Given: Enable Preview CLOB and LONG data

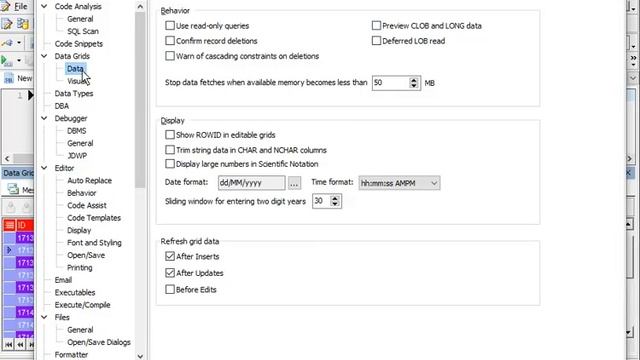Looking at the screenshot, I should [x=376, y=26].
